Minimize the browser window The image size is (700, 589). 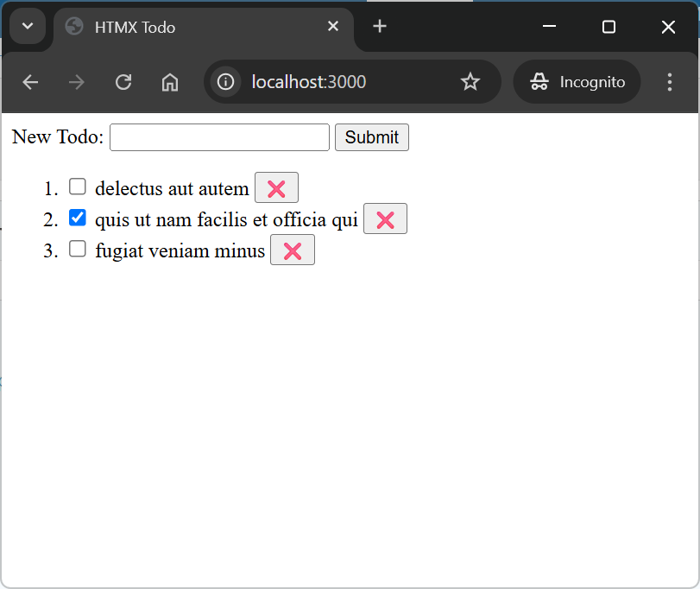click(549, 27)
